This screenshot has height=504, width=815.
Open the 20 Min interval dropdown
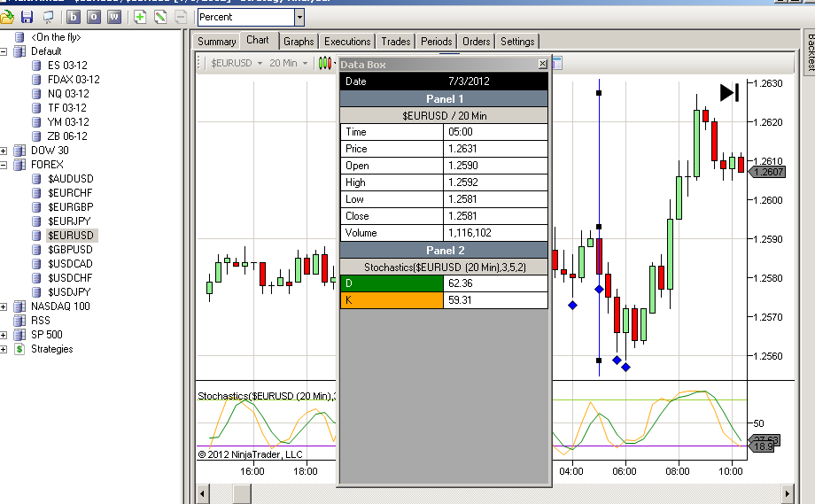click(x=289, y=63)
